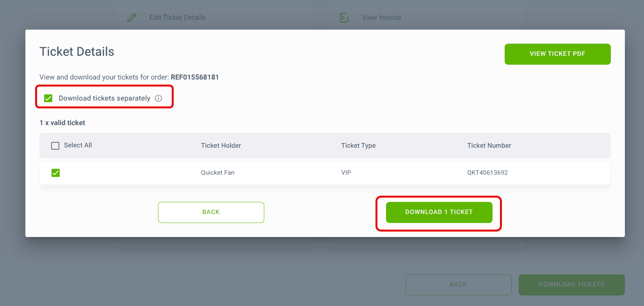Screen dimensions: 644x306
Task: Click the info icon beside Download tickets separately
Action: [158, 98]
